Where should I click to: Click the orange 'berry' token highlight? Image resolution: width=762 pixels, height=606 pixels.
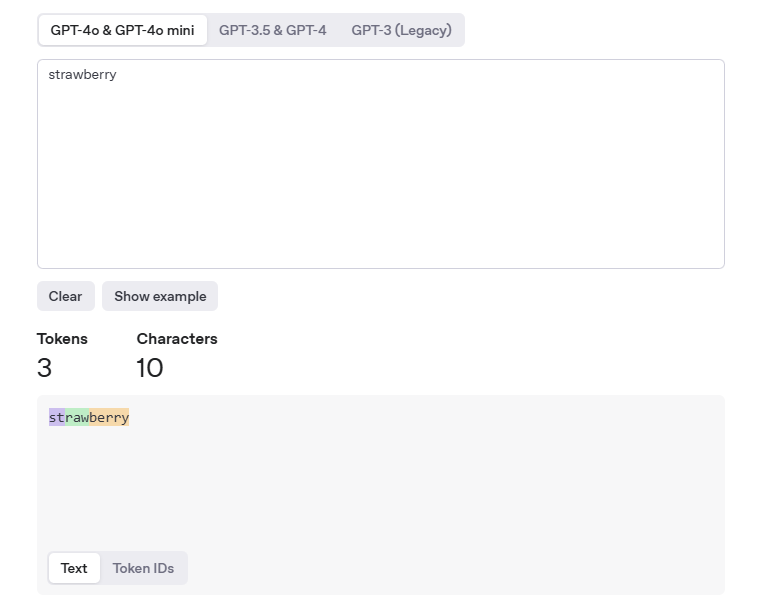click(x=109, y=417)
